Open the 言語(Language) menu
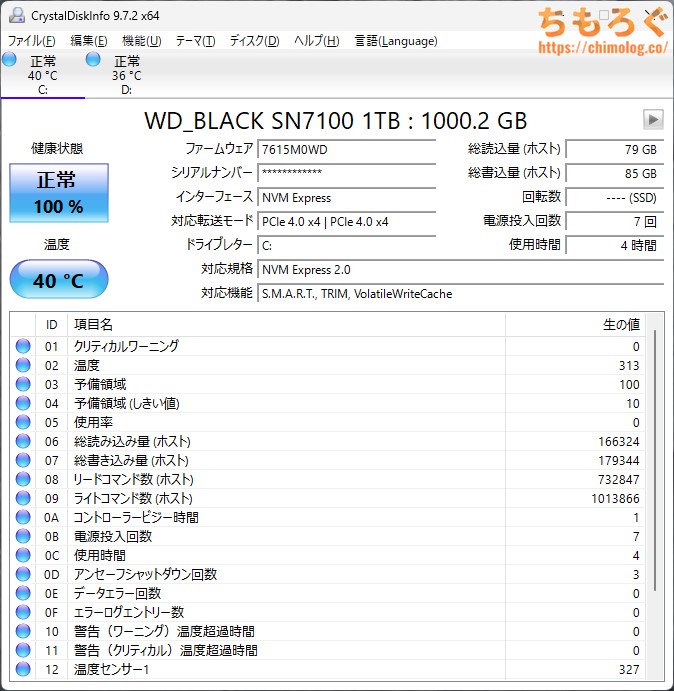 pos(396,41)
